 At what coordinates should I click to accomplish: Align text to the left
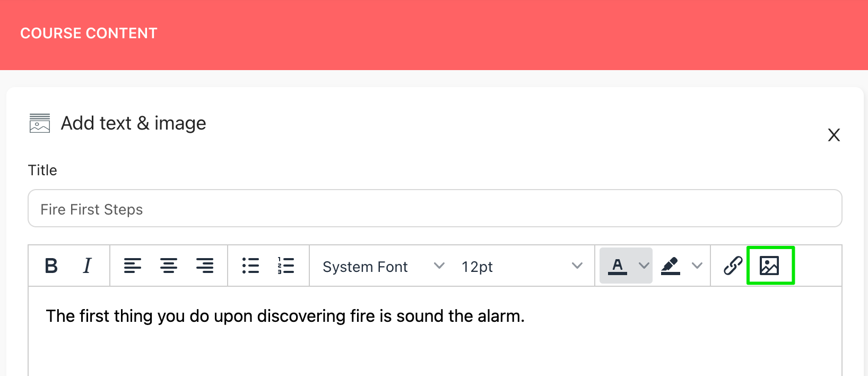coord(133,266)
